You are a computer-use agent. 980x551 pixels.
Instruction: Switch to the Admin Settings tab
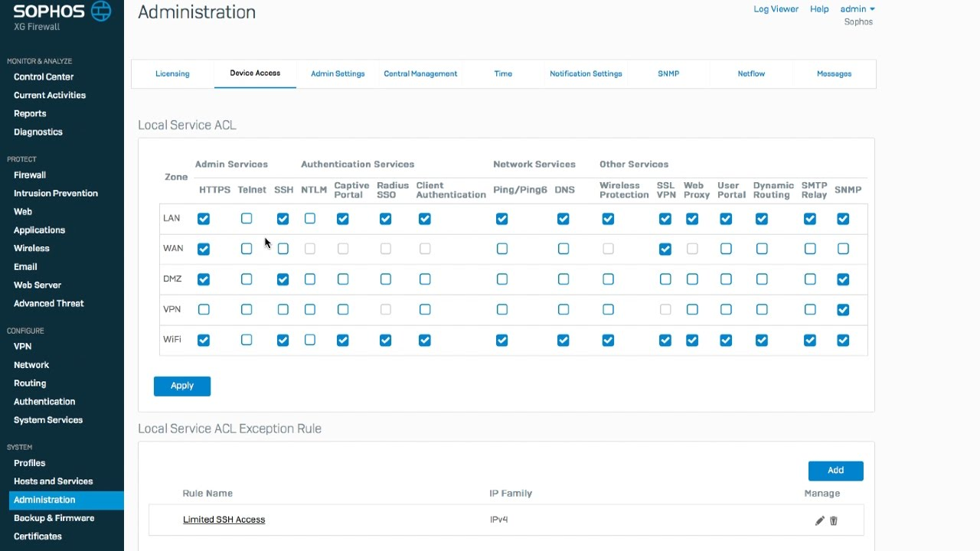tap(338, 73)
